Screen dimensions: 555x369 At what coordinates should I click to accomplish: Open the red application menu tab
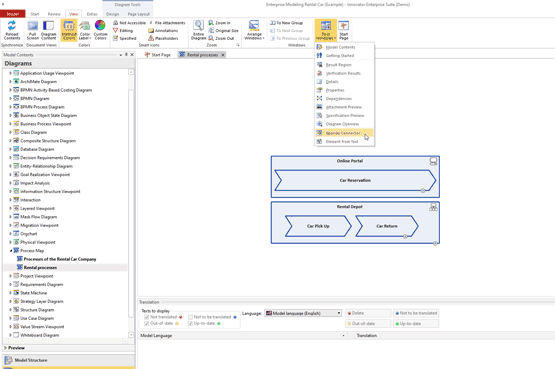tap(12, 14)
